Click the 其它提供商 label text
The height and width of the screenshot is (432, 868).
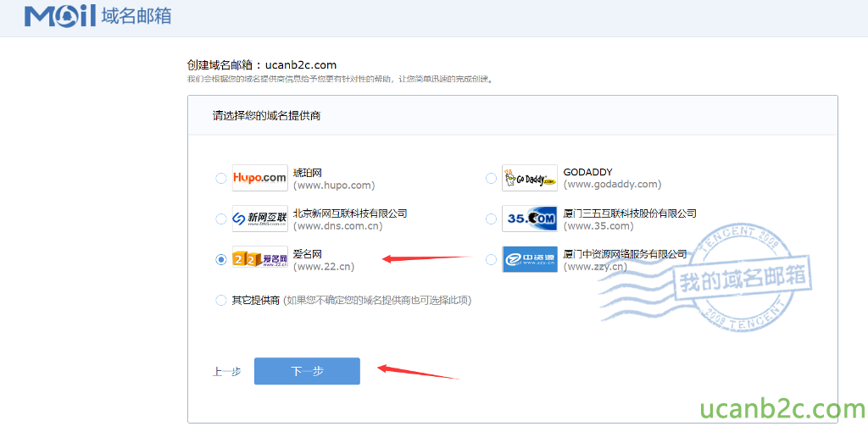coord(256,301)
